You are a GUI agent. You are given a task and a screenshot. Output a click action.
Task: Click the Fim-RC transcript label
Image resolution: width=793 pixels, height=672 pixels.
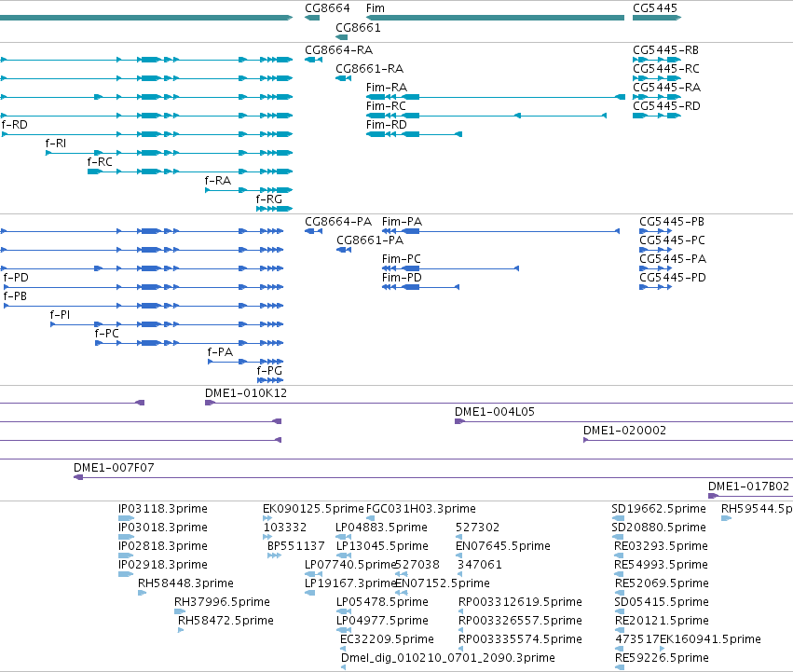pos(386,106)
